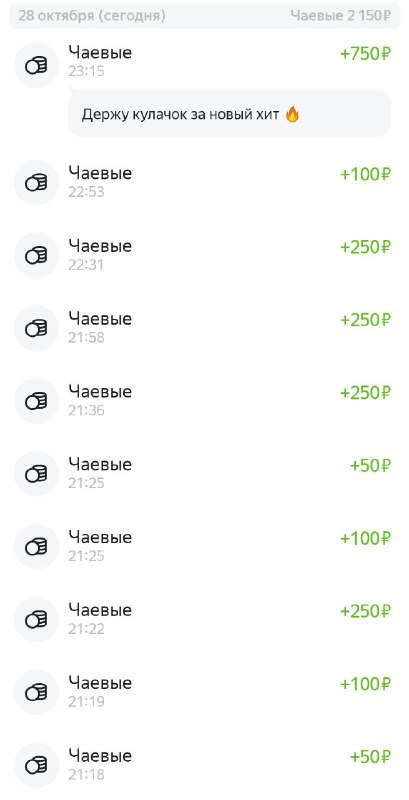Click the coin icon of the 21:19 tip
Image resolution: width=409 pixels, height=800 pixels.
tap(36, 692)
